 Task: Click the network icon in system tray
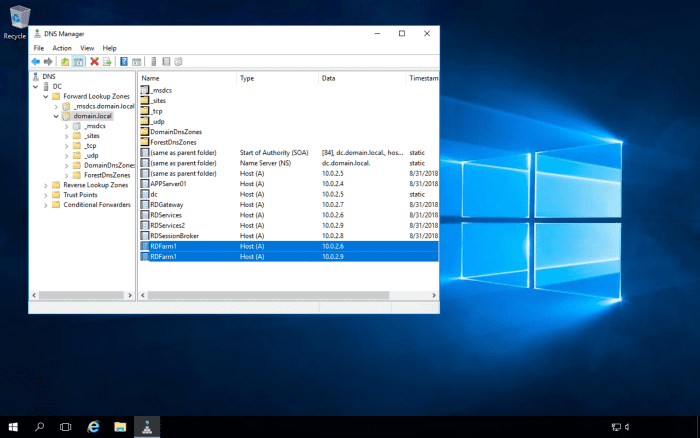[616, 427]
